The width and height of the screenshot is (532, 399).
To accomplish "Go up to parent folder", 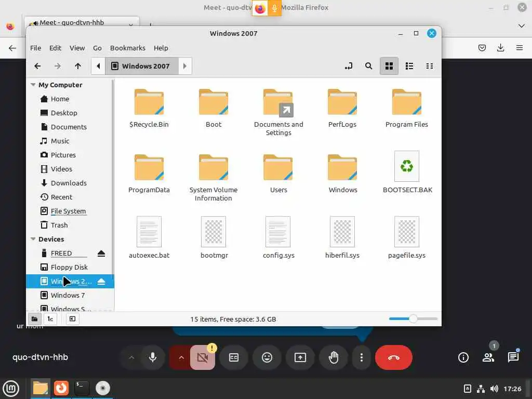I will click(x=78, y=66).
